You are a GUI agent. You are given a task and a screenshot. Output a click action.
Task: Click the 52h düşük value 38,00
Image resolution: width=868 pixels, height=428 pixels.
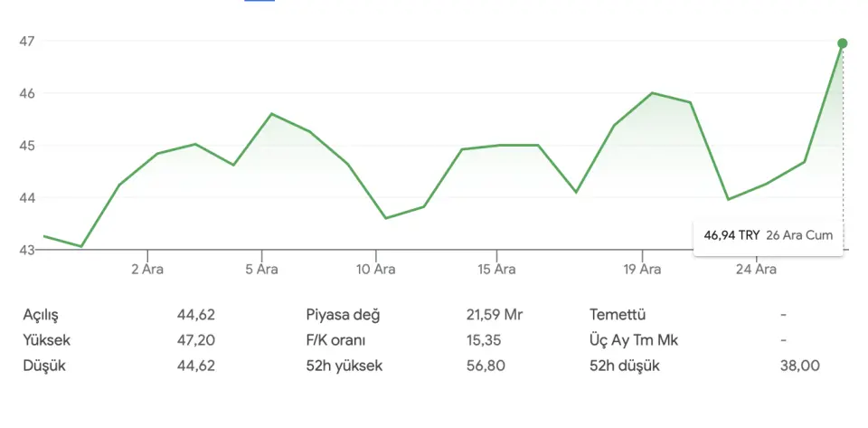click(x=801, y=366)
